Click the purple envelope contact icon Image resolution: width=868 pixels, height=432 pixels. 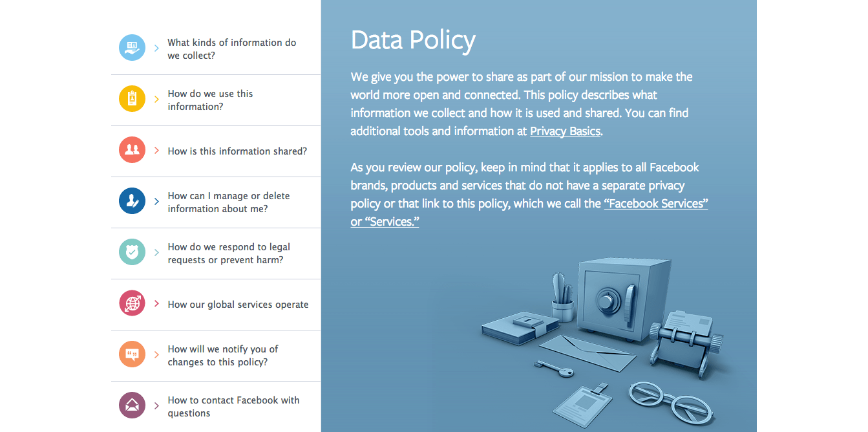click(132, 405)
